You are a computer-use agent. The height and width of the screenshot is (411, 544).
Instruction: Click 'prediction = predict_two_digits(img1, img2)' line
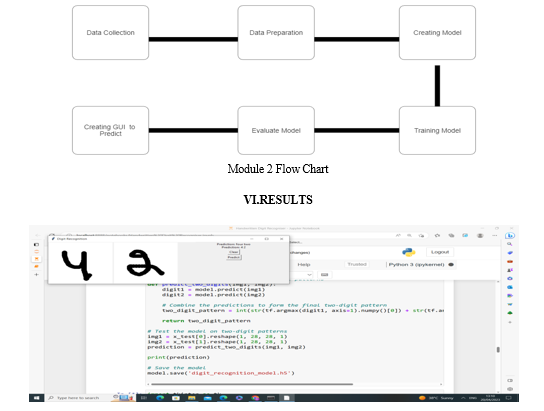226,347
